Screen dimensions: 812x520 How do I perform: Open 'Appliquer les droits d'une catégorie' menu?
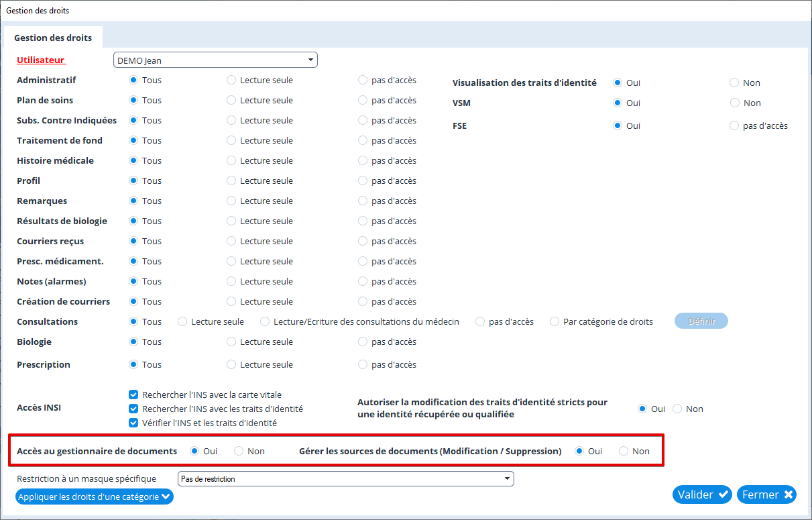point(94,497)
